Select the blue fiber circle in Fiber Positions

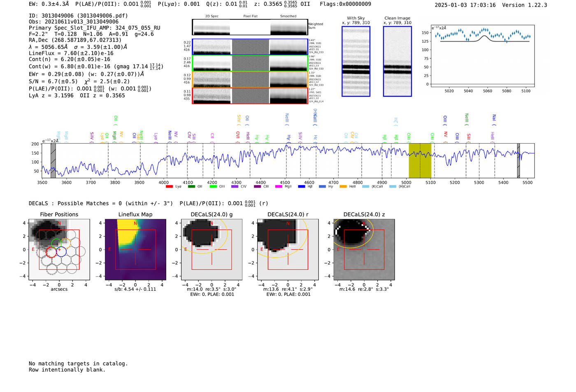click(x=61, y=251)
